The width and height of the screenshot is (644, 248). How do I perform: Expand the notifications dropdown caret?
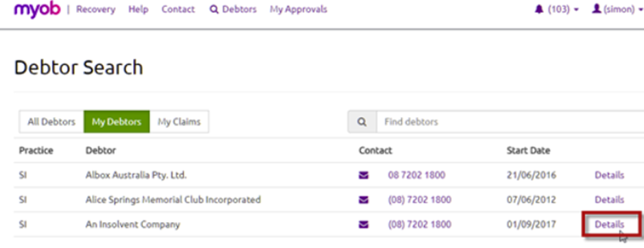pyautogui.click(x=577, y=10)
